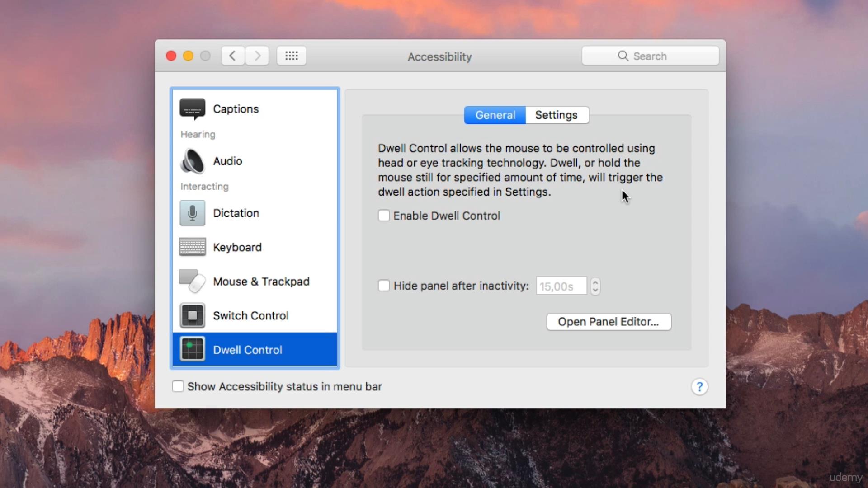
Task: Open help with the question mark
Action: pyautogui.click(x=699, y=387)
